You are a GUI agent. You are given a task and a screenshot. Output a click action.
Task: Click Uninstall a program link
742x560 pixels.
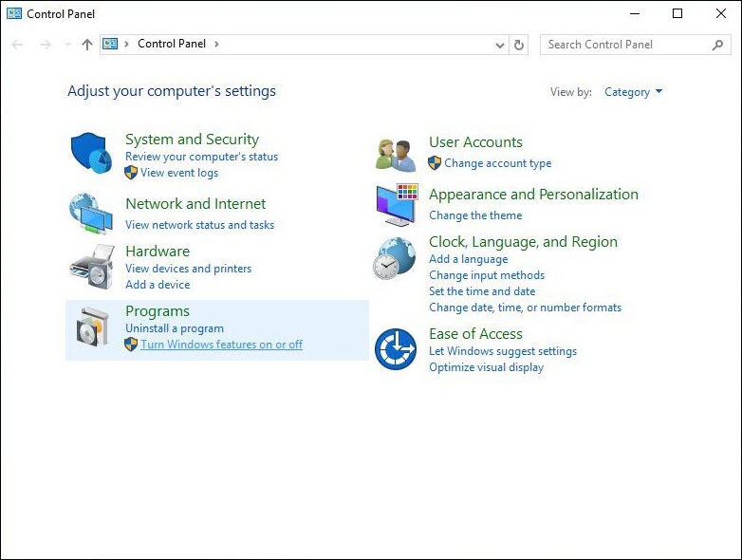pos(175,328)
